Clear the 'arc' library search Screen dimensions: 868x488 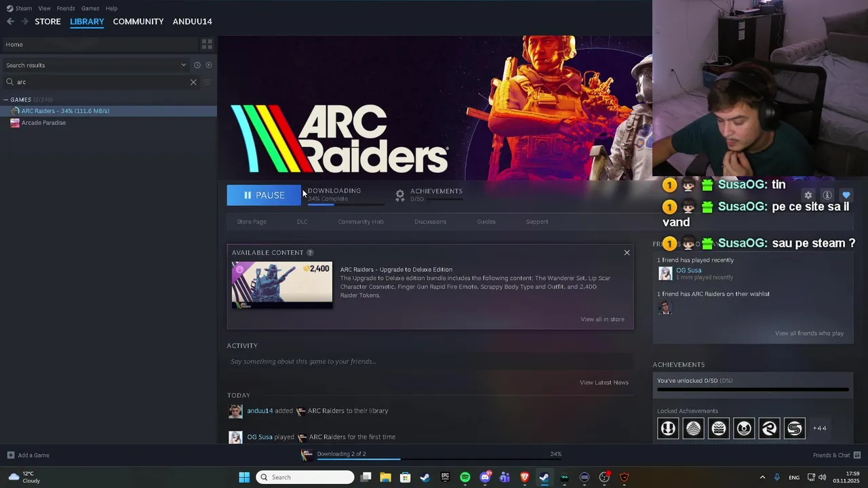coord(193,82)
